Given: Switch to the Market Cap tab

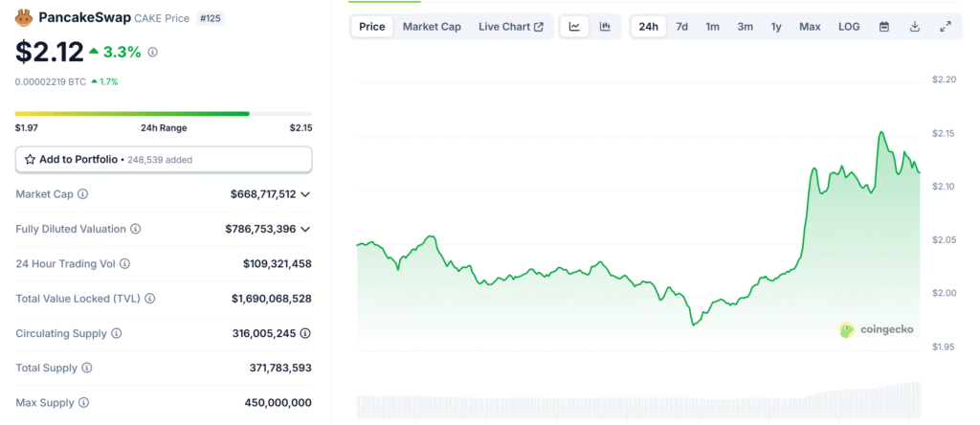Looking at the screenshot, I should pos(432,27).
